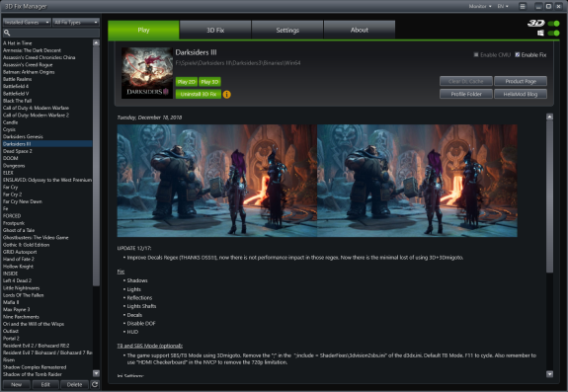Switch to the 3D Fix tab

215,30
